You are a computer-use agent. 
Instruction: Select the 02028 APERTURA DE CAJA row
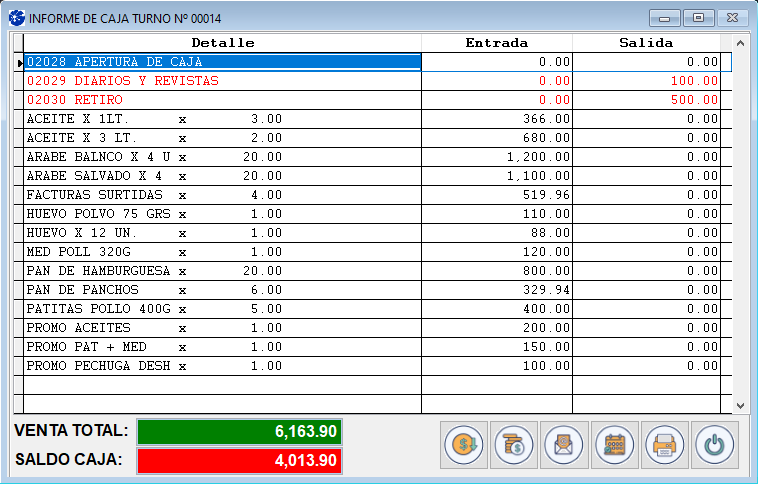tap(222, 62)
